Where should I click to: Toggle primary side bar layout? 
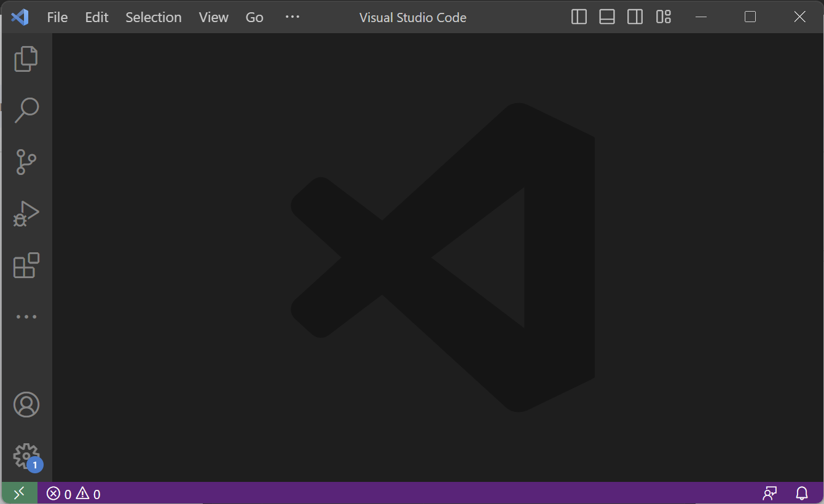579,17
